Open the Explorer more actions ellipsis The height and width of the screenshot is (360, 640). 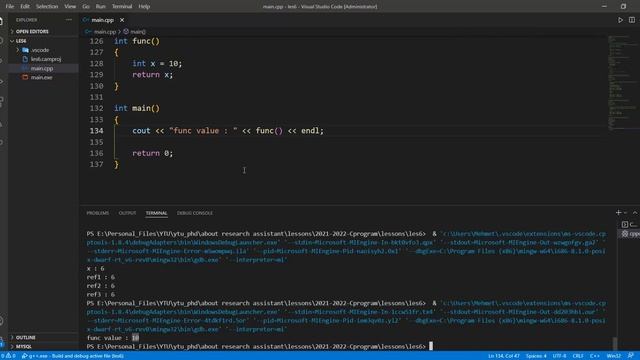(x=69, y=20)
